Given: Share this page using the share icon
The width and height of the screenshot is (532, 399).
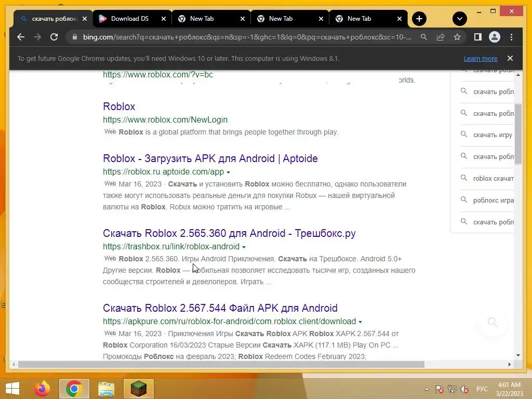Looking at the screenshot, I should pos(441,37).
